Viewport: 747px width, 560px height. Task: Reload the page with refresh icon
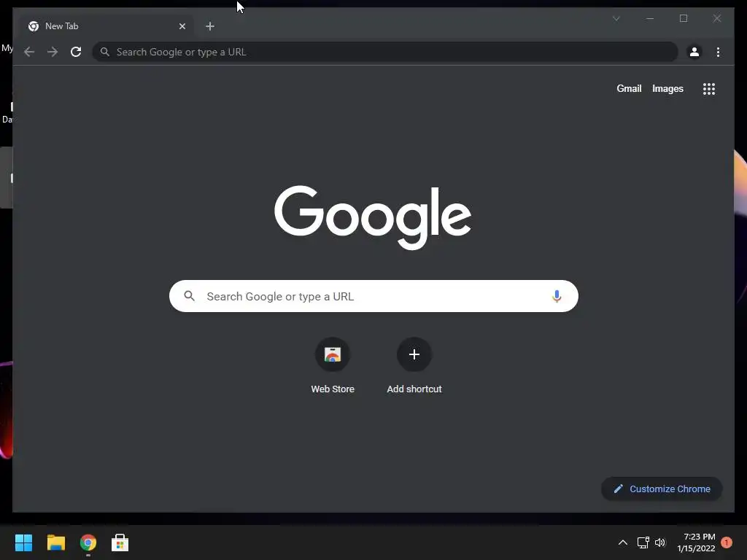76,52
